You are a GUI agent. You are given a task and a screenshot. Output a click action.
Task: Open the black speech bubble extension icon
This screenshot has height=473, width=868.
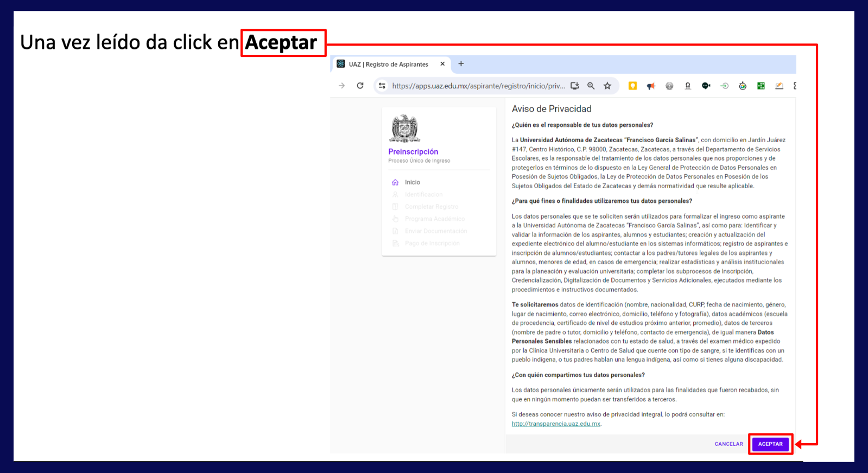point(706,86)
